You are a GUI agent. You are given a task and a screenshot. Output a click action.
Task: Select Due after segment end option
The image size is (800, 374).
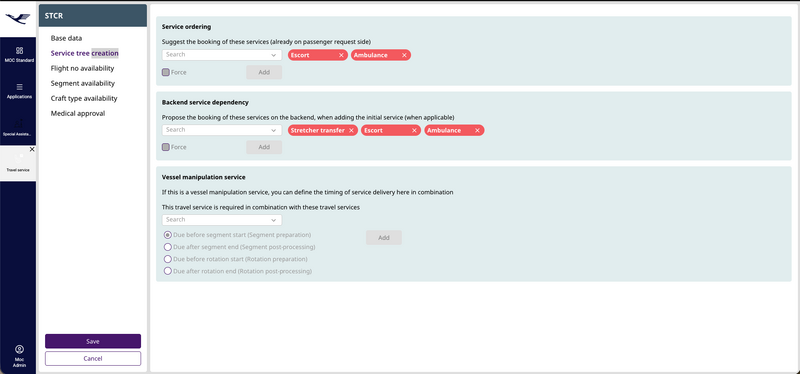click(167, 247)
